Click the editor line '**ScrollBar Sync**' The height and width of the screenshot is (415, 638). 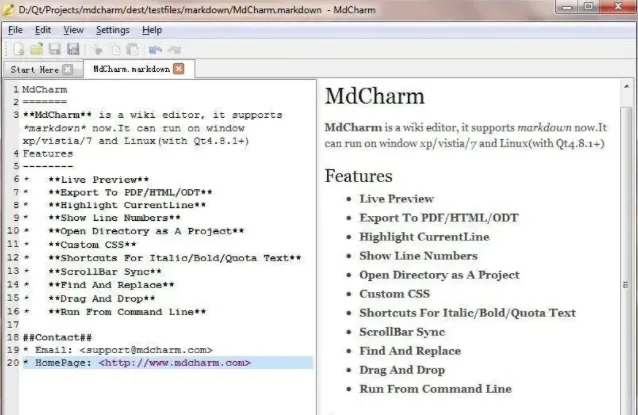[105, 271]
